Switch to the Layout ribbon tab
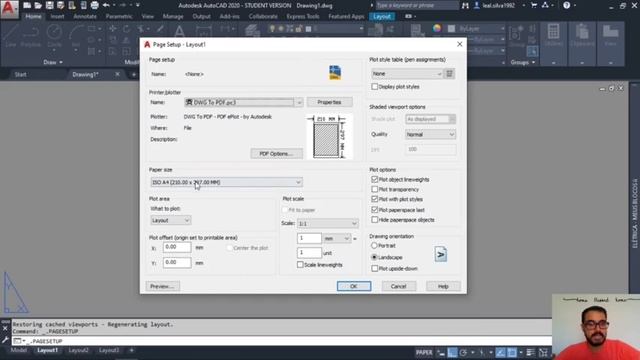 click(x=382, y=16)
